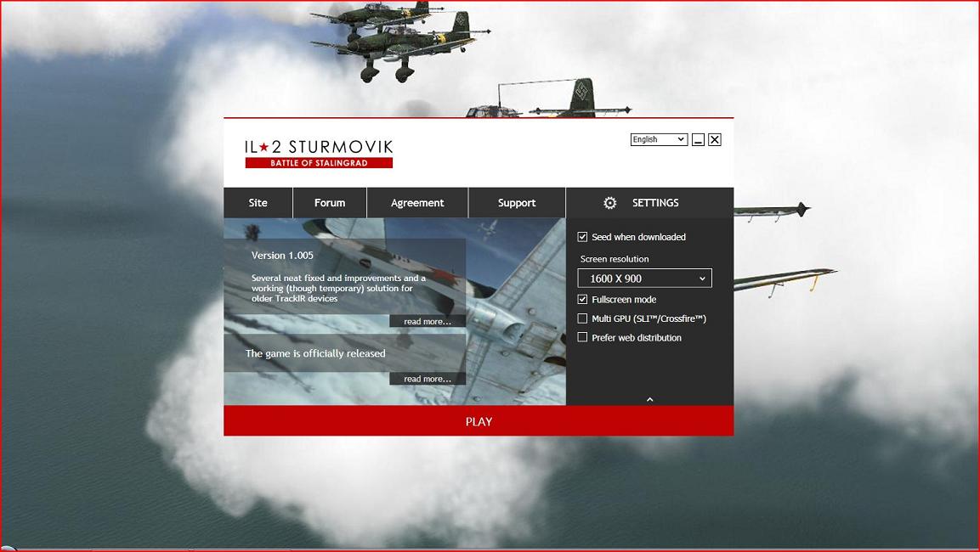980x552 pixels.
Task: Click the SETTINGS label
Action: pos(655,203)
